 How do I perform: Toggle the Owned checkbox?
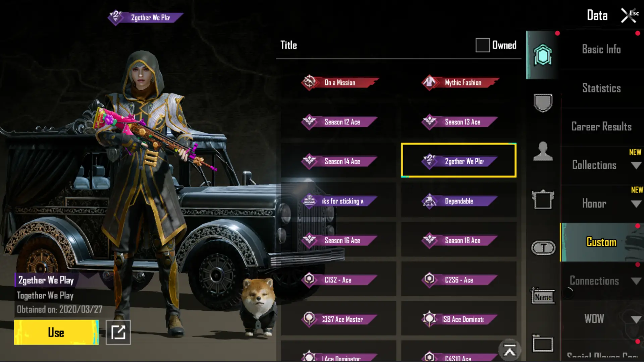point(482,45)
